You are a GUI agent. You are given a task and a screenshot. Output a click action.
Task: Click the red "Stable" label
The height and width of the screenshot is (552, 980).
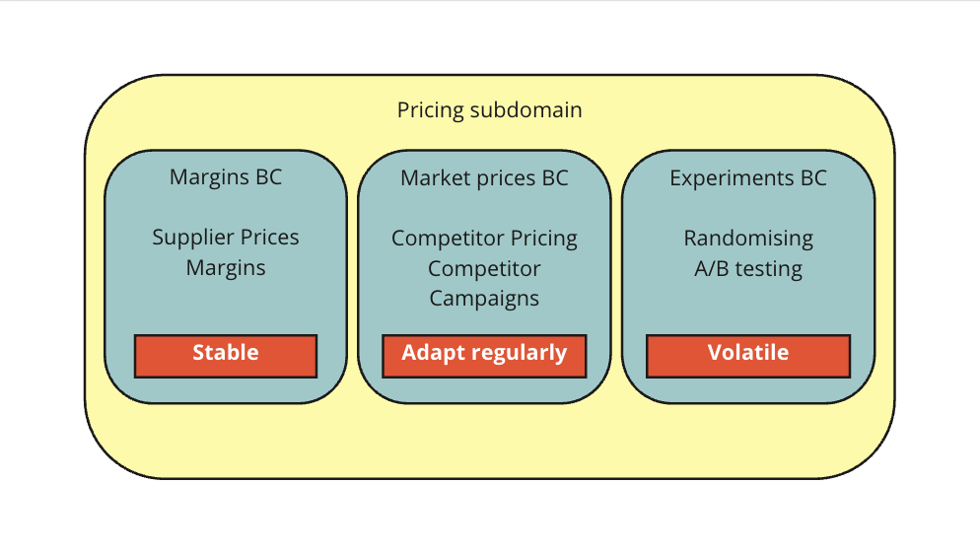[x=226, y=355]
